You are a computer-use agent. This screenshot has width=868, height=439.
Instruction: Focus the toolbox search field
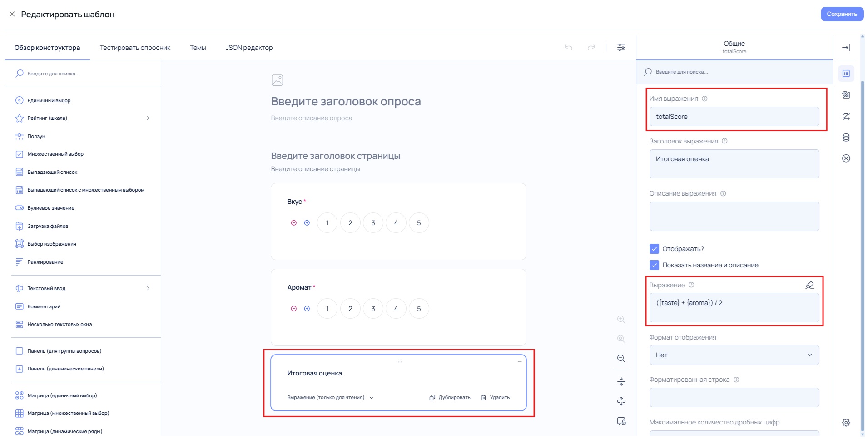(x=86, y=74)
